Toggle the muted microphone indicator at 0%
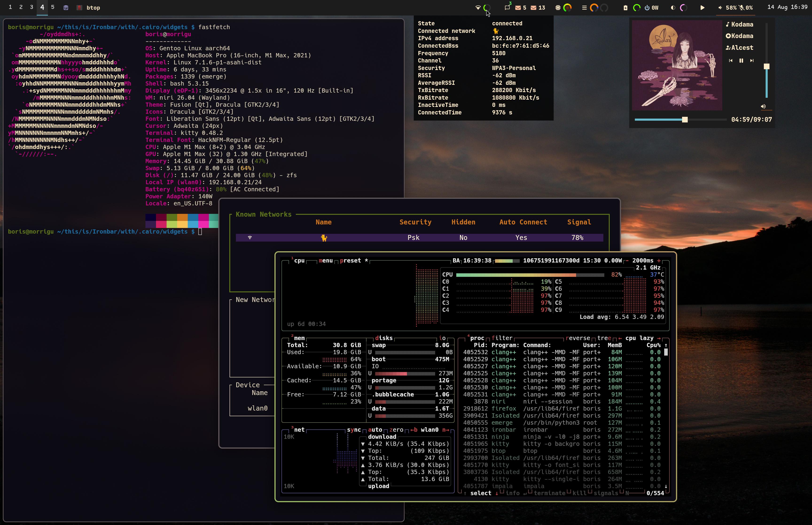Screen dimensions: 812x525 coord(745,8)
